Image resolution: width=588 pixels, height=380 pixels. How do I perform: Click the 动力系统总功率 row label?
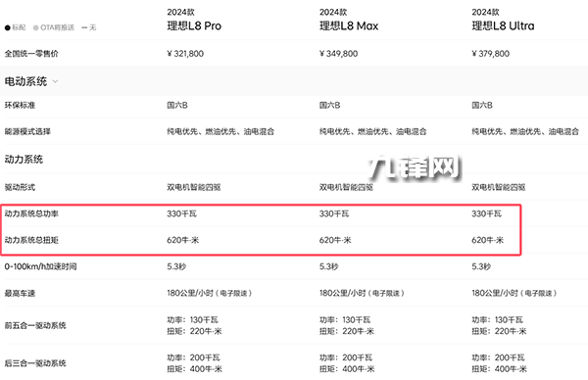[31, 214]
